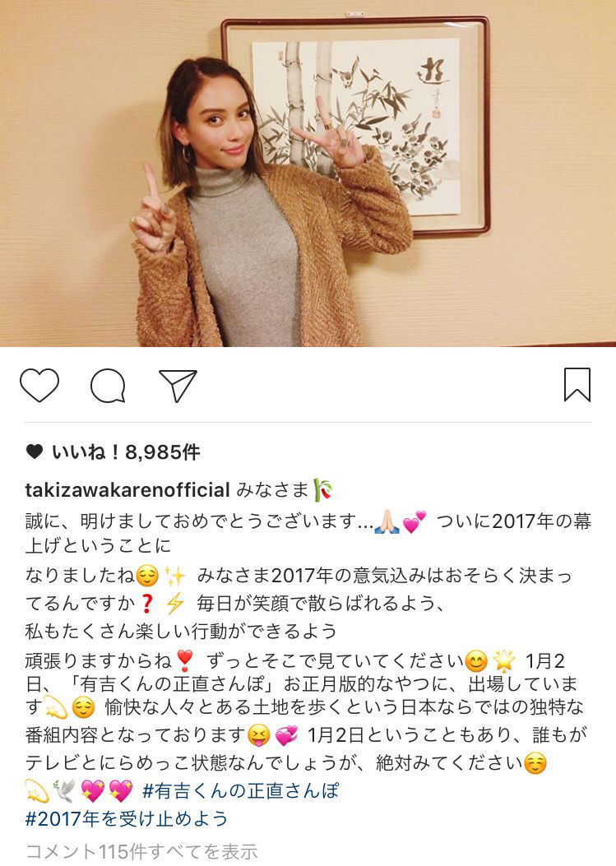View the list of 8,985件 likes

[x=126, y=452]
